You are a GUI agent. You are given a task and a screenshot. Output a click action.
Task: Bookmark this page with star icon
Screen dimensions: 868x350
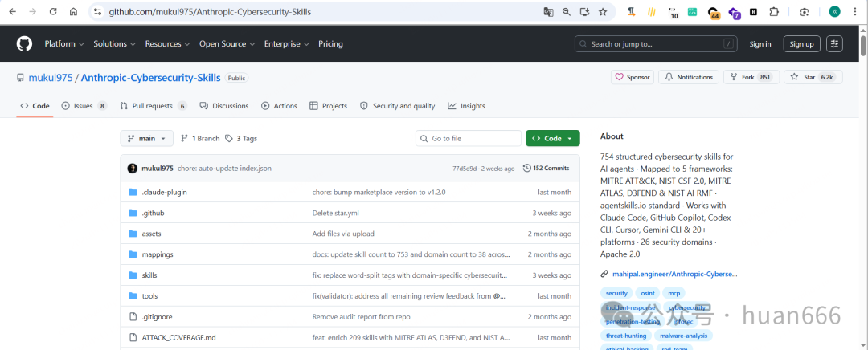coord(603,11)
